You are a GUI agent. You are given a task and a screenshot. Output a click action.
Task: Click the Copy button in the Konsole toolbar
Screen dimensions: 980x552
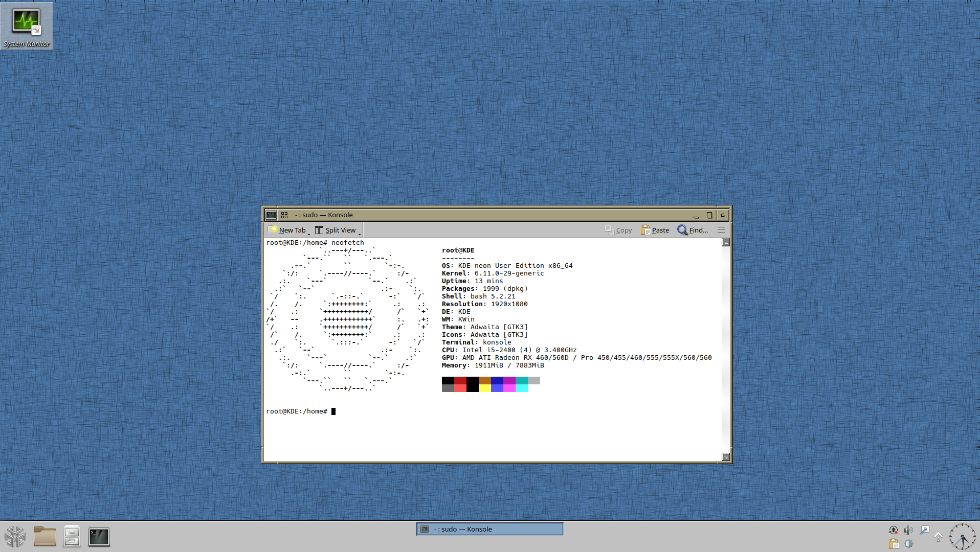[x=618, y=230]
